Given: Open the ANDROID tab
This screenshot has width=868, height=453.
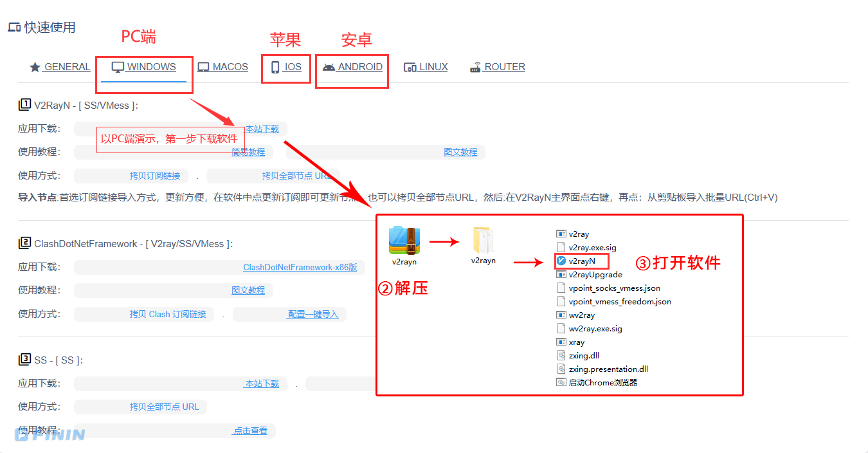Looking at the screenshot, I should tap(353, 67).
